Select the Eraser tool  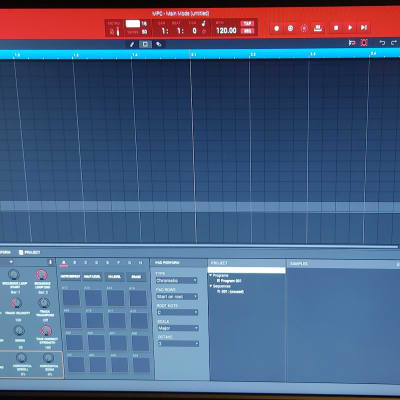(159, 44)
